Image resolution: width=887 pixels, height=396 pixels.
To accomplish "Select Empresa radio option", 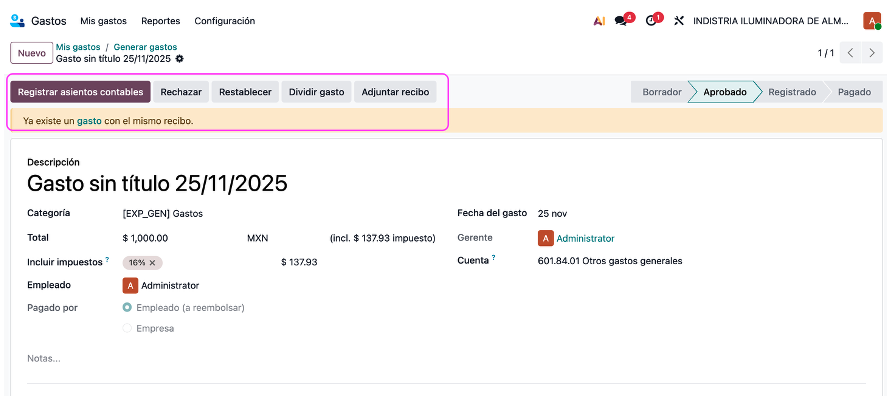I will (127, 328).
